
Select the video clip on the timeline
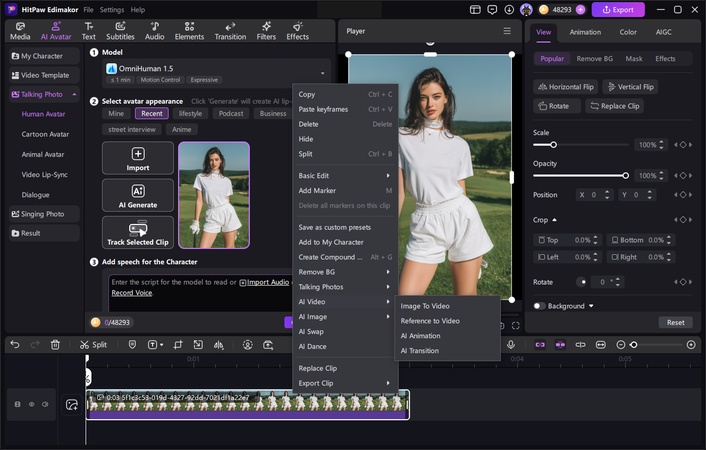[248, 405]
